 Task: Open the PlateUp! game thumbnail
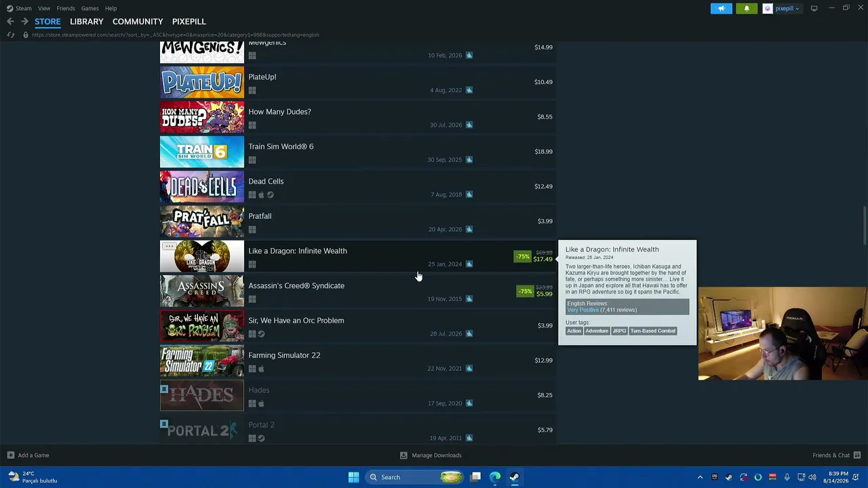202,82
